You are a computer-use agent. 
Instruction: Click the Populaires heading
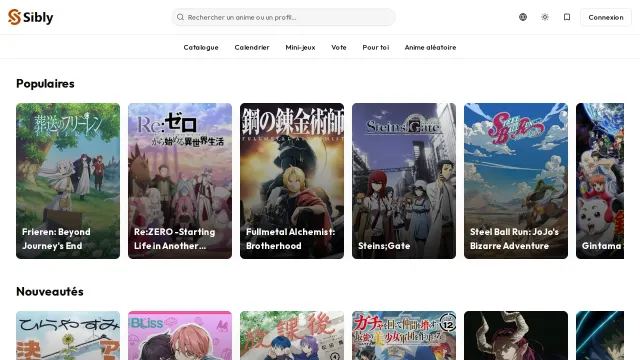click(45, 84)
